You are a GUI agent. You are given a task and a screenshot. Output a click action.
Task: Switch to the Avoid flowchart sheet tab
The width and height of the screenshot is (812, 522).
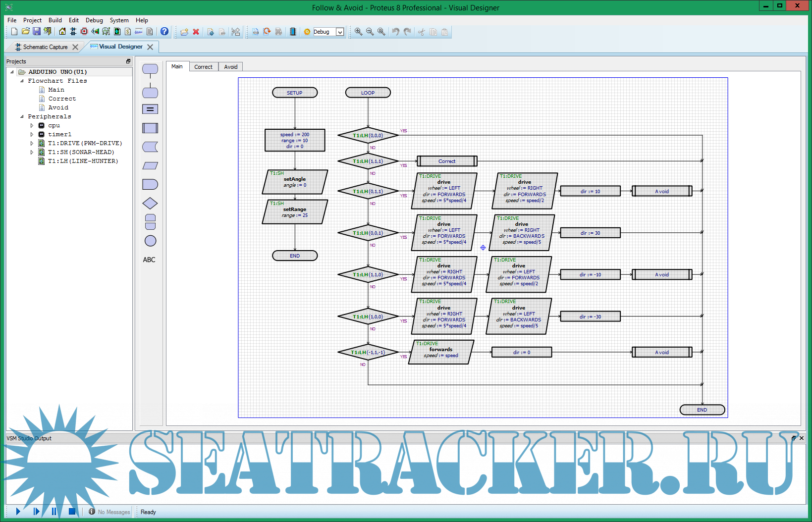pos(230,67)
